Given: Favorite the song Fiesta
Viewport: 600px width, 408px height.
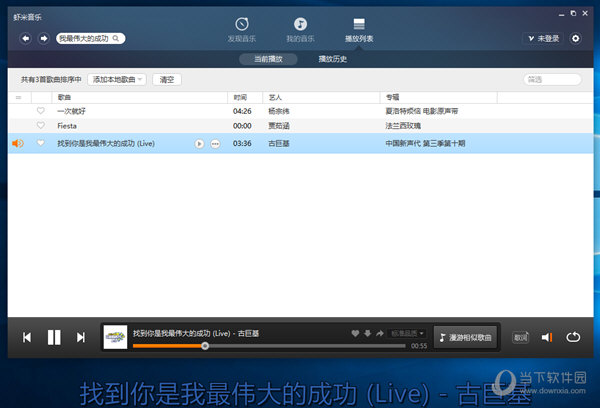Looking at the screenshot, I should [41, 125].
